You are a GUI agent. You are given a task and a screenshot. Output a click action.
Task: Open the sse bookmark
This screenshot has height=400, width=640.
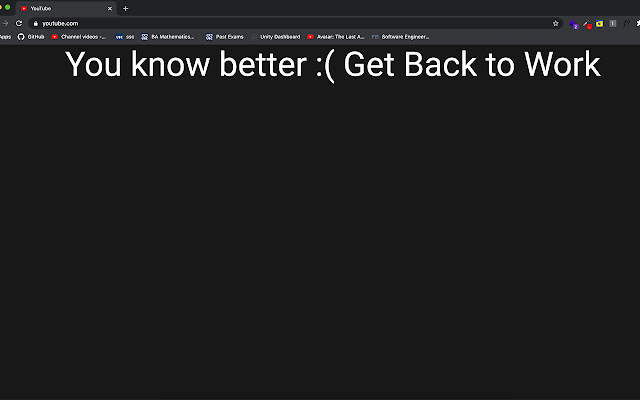point(125,37)
